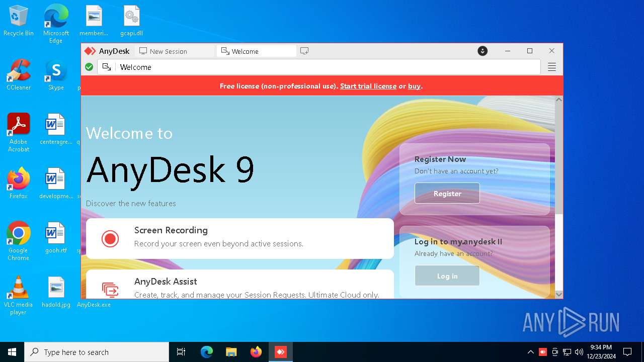644x362 pixels.
Task: Select Recycle Bin desktop icon
Action: pos(19,21)
